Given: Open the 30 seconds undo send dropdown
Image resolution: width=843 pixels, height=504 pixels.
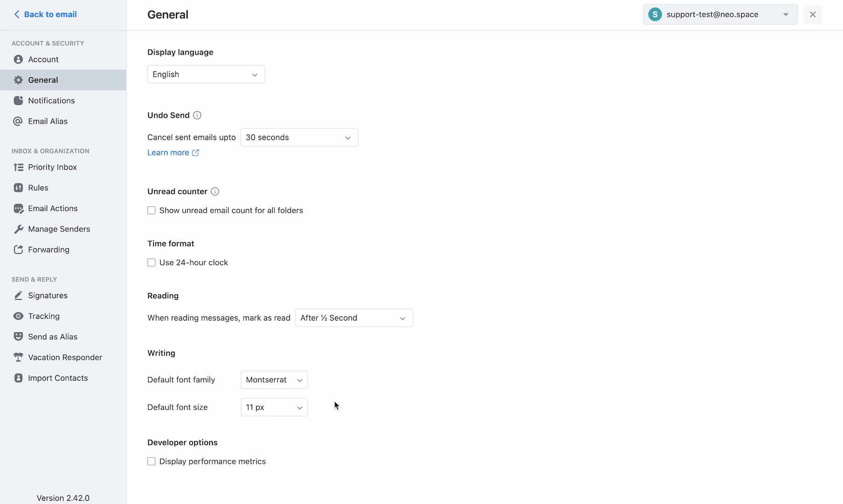Looking at the screenshot, I should click(299, 137).
